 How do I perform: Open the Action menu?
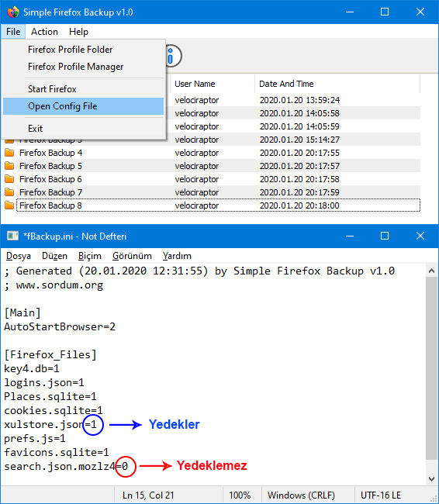click(x=44, y=32)
